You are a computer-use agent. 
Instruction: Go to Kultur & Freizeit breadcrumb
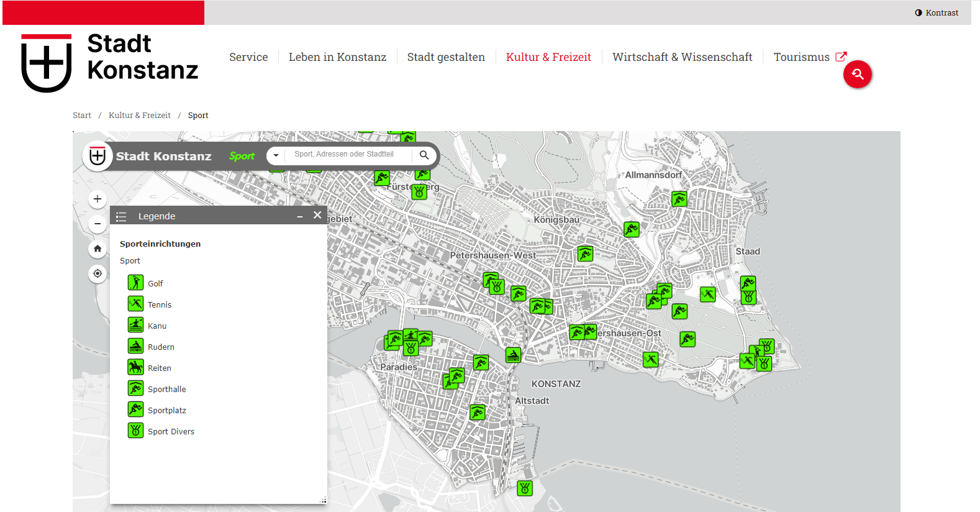(x=140, y=116)
